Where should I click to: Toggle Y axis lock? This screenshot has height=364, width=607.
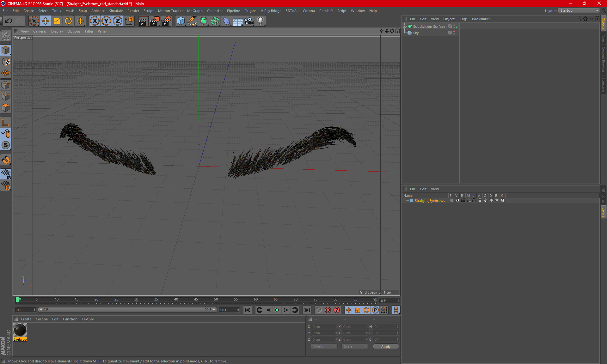[106, 21]
